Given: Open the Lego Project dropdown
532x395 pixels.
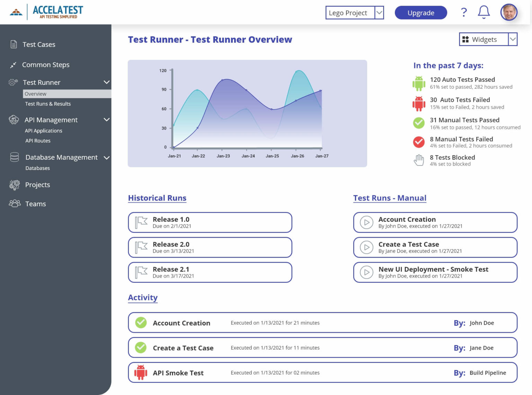Looking at the screenshot, I should [x=379, y=13].
